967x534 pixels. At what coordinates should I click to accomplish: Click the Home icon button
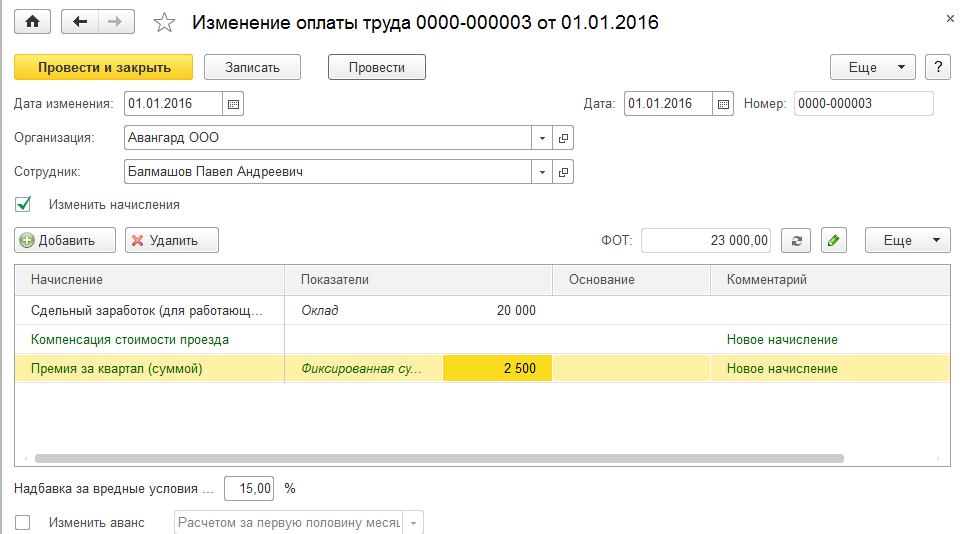point(33,22)
